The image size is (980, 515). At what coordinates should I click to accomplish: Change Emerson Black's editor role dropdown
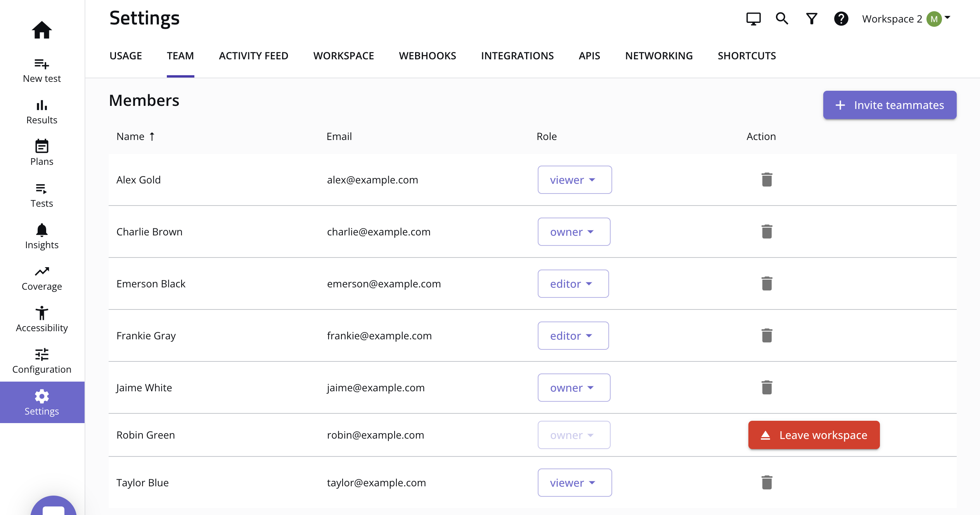(x=573, y=284)
